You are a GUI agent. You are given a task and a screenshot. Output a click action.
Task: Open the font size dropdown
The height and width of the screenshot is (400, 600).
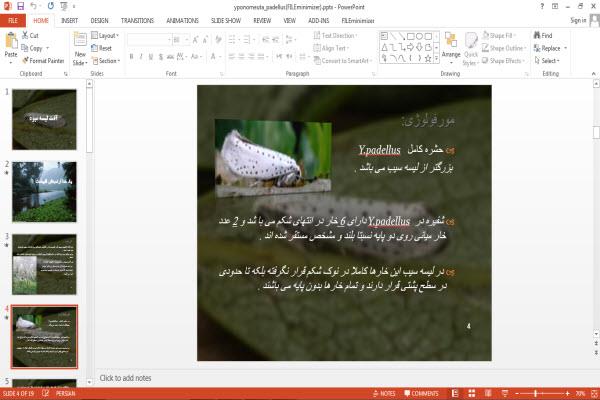tap(186, 40)
